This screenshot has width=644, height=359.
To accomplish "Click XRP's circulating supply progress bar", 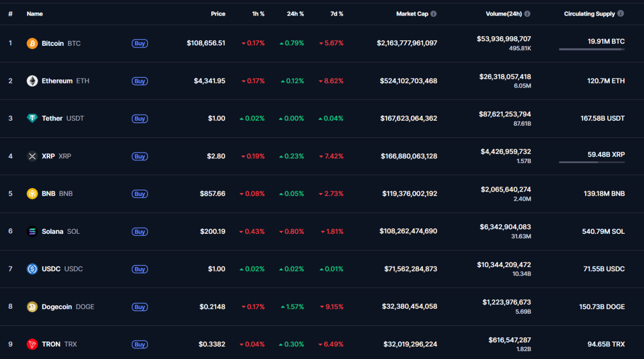I will (592, 162).
